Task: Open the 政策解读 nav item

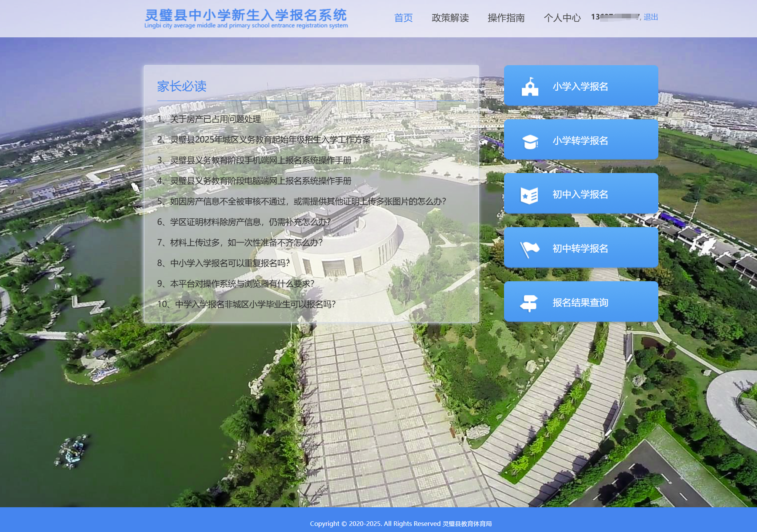Action: pyautogui.click(x=450, y=18)
